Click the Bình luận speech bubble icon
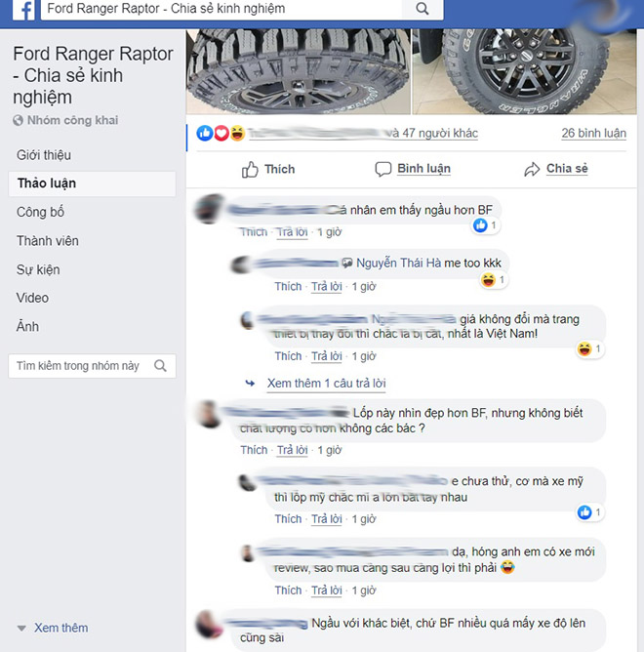Screen dimensions: 644x652 [382, 169]
